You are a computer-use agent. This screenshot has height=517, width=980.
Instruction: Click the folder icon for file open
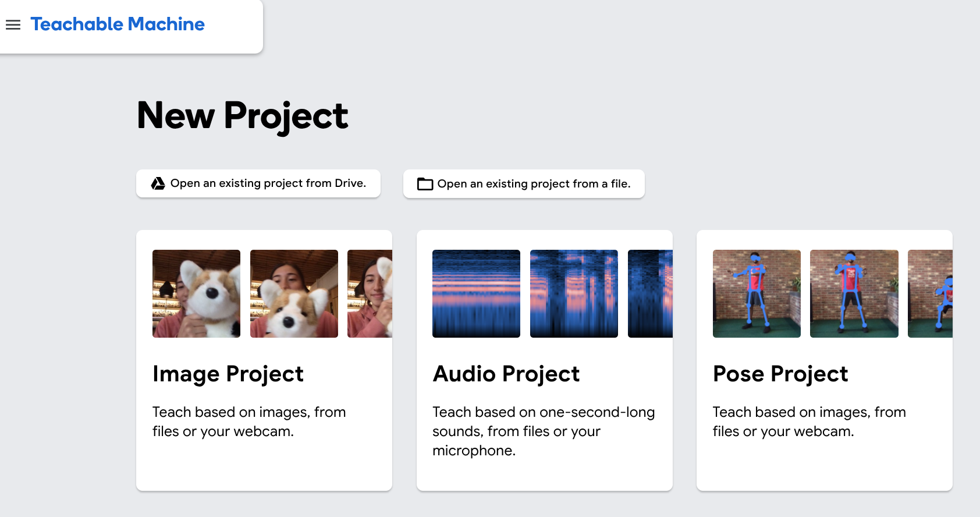coord(425,184)
